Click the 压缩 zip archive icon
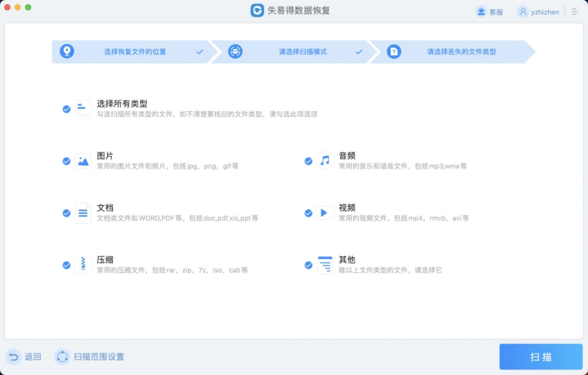588x375 pixels. coord(83,265)
